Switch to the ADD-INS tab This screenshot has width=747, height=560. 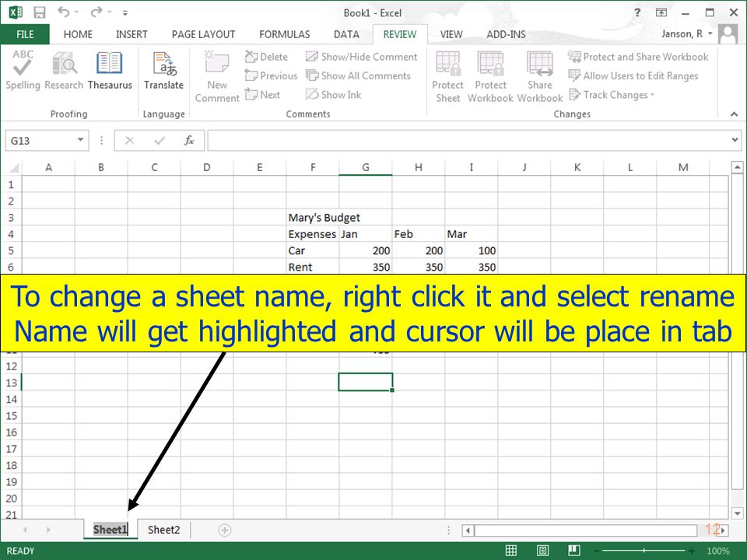click(x=506, y=34)
